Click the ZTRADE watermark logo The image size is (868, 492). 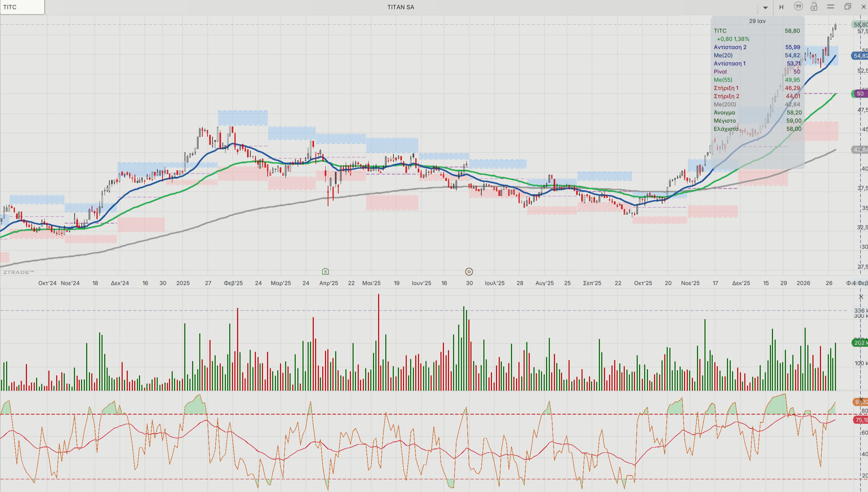18,272
